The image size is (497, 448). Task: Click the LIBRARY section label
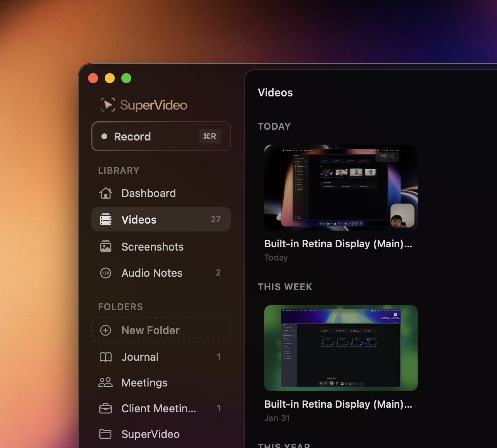pos(118,170)
